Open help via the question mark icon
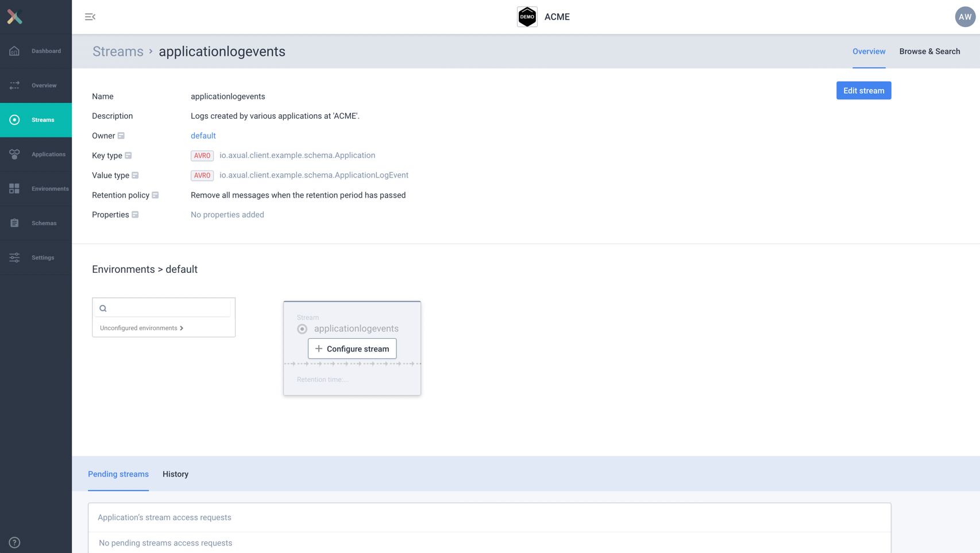The height and width of the screenshot is (553, 980). coord(14,542)
